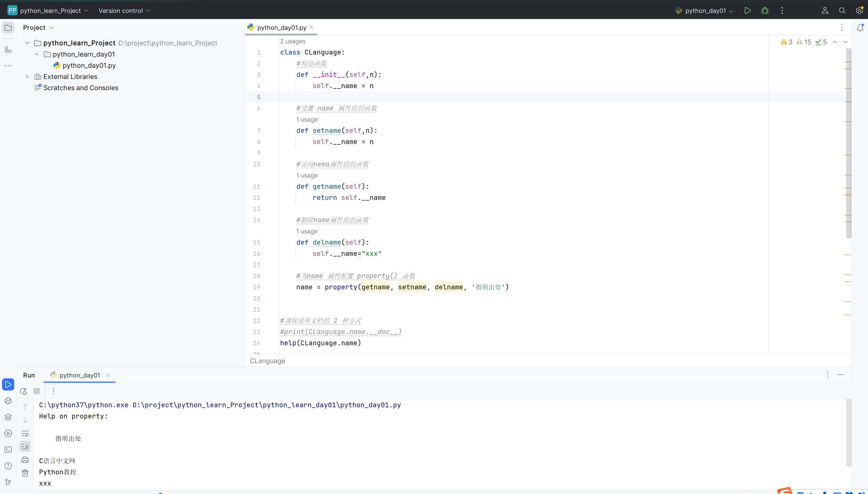Select the python_day01.py editor tab
The width and height of the screenshot is (868, 494).
click(x=281, y=27)
